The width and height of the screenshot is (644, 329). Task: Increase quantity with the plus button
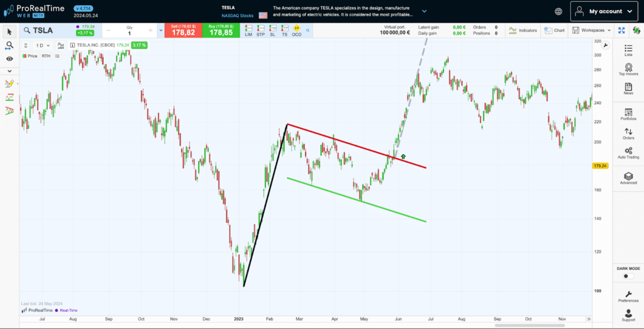[150, 30]
